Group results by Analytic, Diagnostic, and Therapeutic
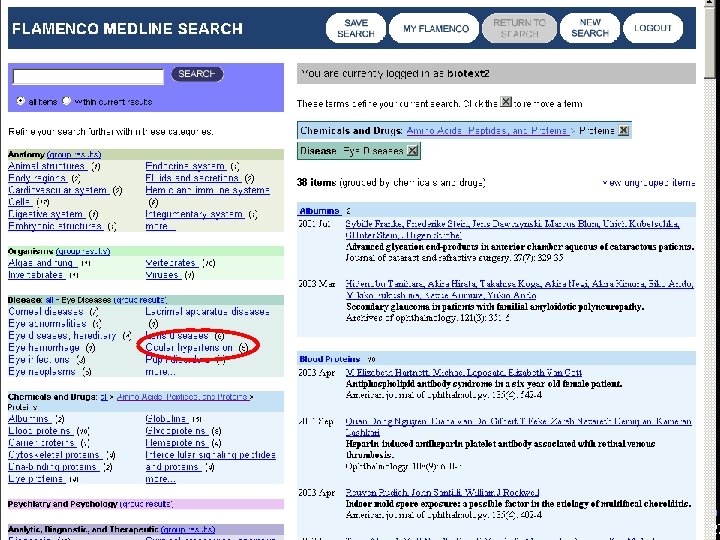Image resolution: width=720 pixels, height=540 pixels. [188, 529]
